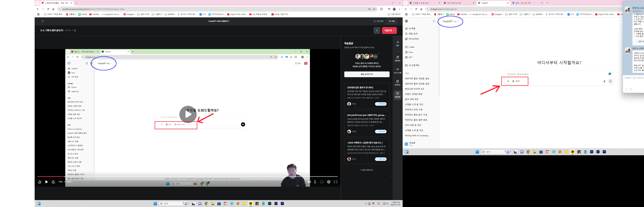Image resolution: width=644 pixels, height=207 pixels.
Task: Click the green Grammarly icon in the composer
Action: pyautogui.click(x=610, y=74)
